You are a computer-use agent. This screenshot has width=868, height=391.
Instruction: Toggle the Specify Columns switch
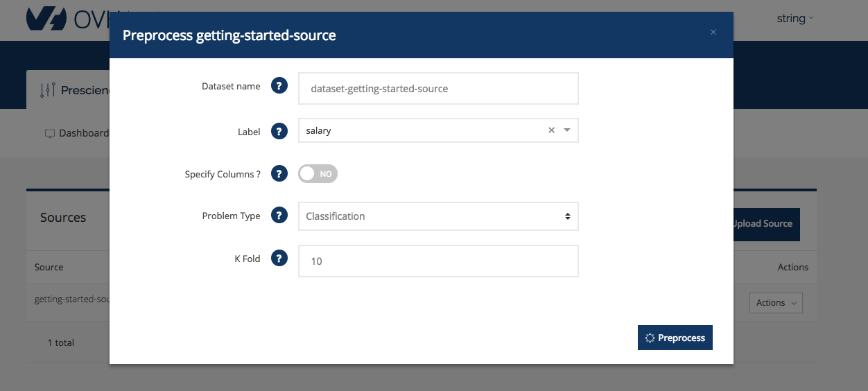coord(318,174)
